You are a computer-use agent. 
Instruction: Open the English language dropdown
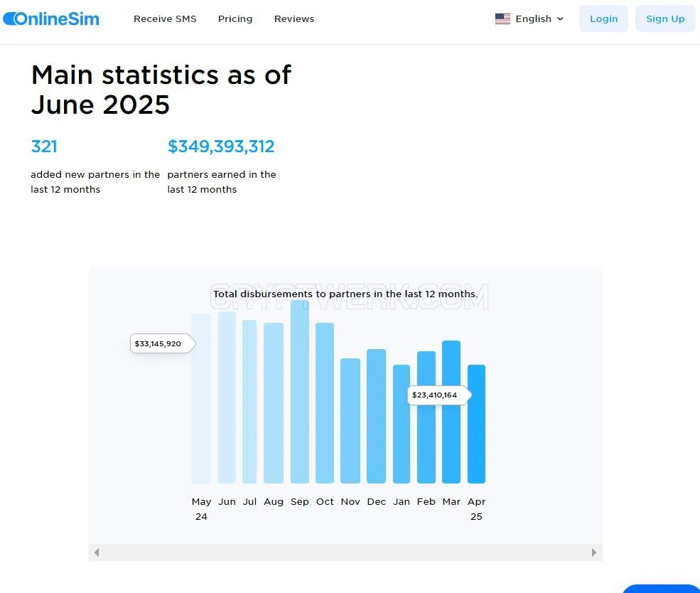pyautogui.click(x=529, y=18)
